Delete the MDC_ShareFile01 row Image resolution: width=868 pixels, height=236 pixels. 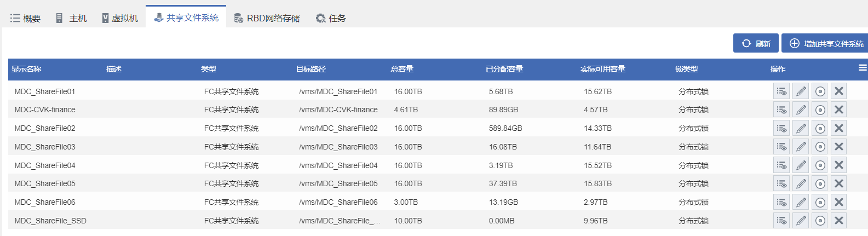pos(838,91)
